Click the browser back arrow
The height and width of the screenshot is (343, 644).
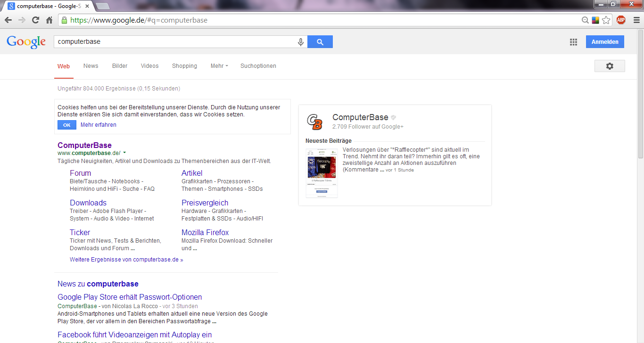(x=8, y=20)
